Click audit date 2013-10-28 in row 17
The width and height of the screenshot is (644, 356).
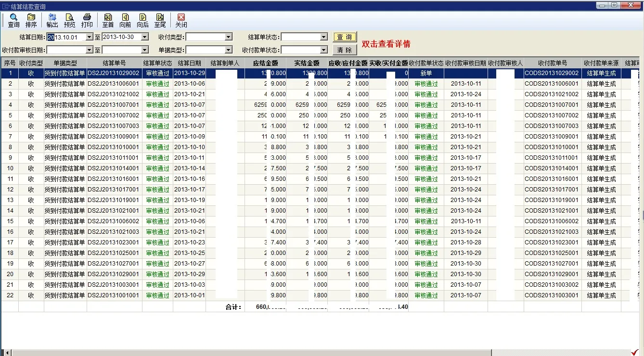[x=466, y=242]
